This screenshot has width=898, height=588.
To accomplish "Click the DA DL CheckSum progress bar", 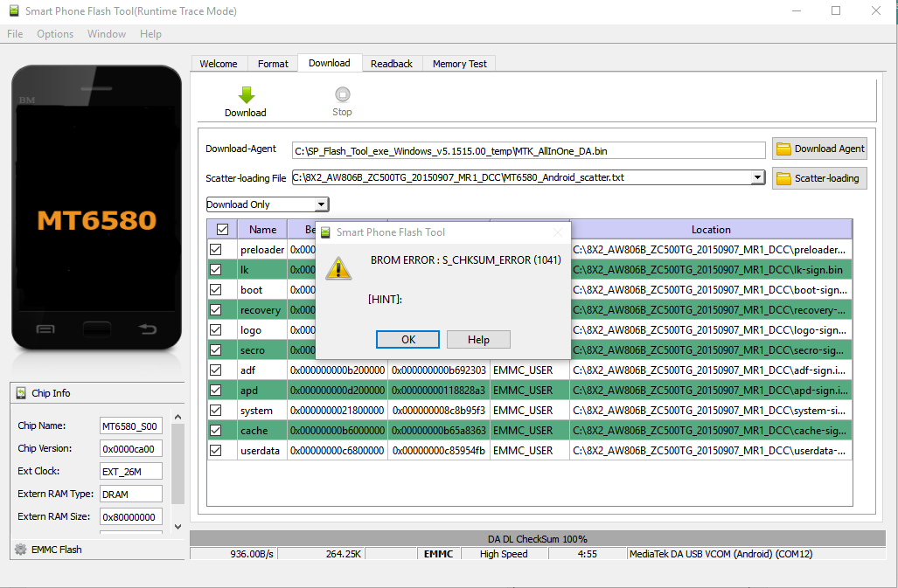I will tap(537, 539).
